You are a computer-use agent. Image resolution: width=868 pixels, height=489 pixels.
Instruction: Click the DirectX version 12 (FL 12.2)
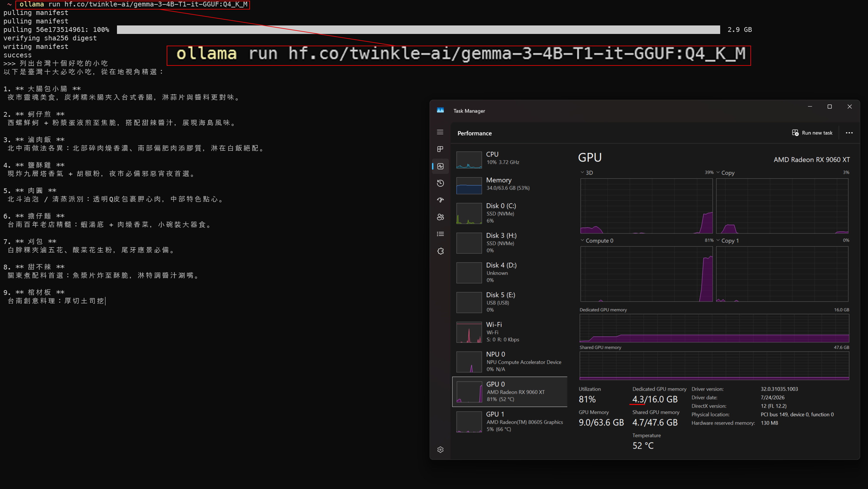773,406
